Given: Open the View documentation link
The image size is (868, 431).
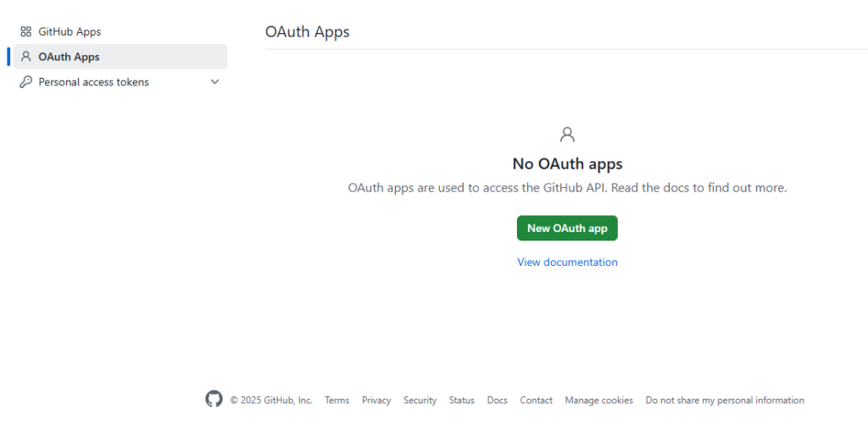Looking at the screenshot, I should 567,262.
